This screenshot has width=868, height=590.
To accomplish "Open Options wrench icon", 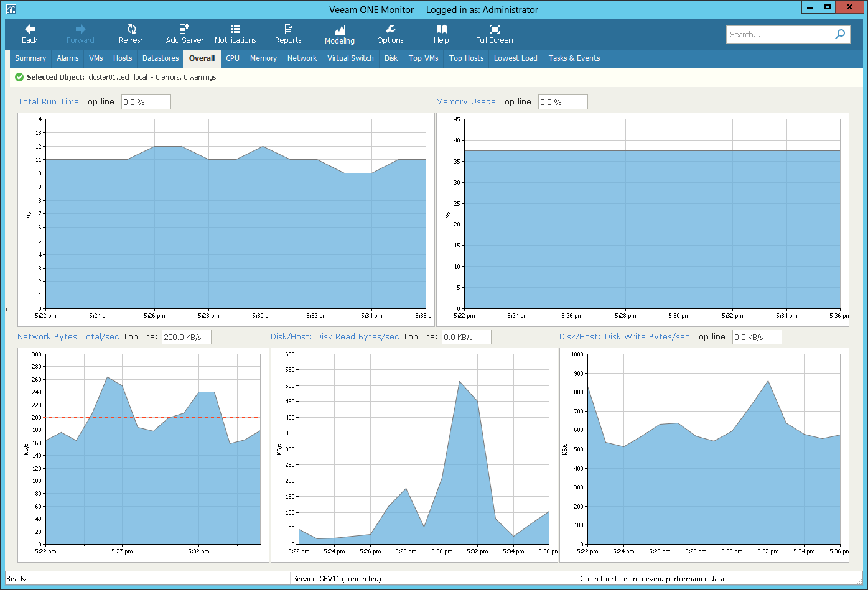I will pos(390,29).
